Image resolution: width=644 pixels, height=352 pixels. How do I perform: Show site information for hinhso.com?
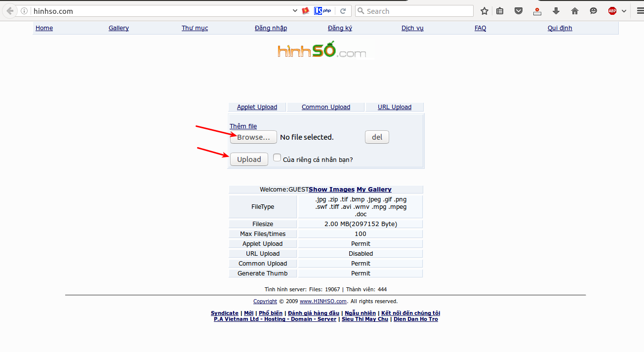click(x=24, y=11)
